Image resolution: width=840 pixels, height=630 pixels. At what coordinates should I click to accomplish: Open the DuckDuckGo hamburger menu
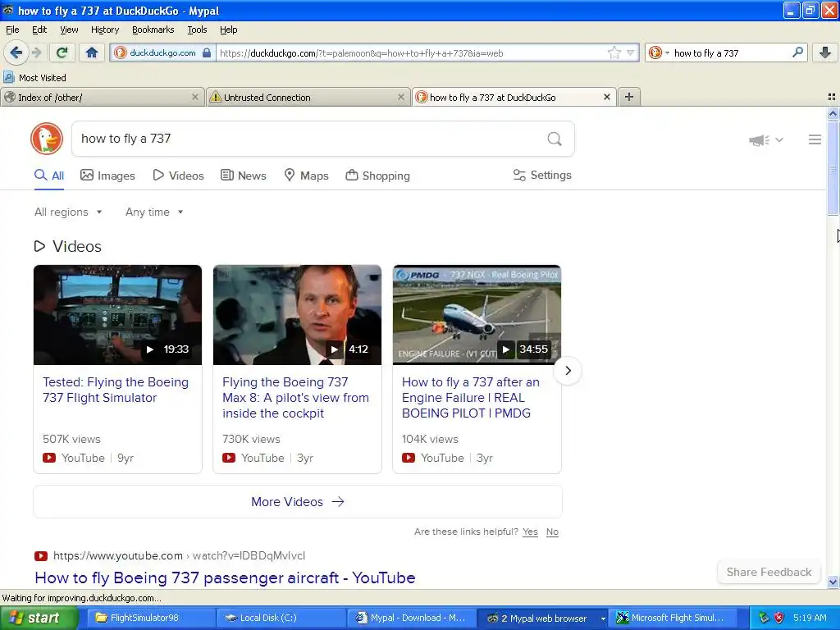click(815, 139)
